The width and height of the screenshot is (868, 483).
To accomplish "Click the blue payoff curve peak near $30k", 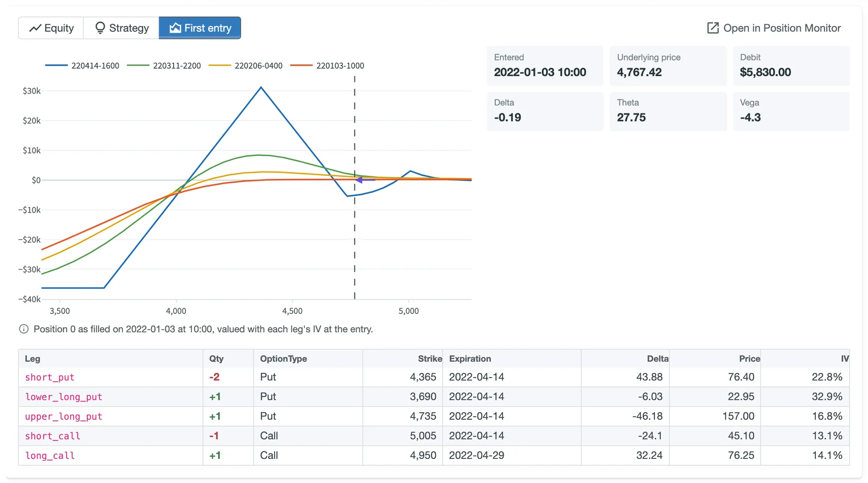I will (x=261, y=87).
